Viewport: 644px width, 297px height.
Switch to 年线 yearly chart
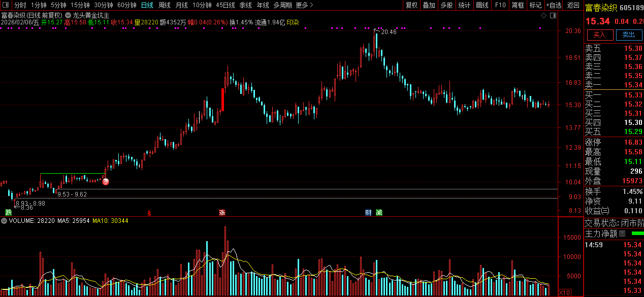tap(263, 5)
